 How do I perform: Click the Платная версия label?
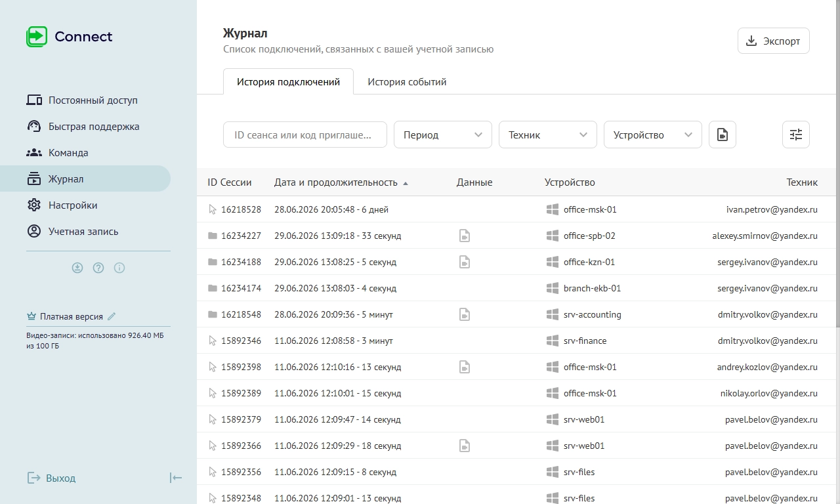point(72,316)
